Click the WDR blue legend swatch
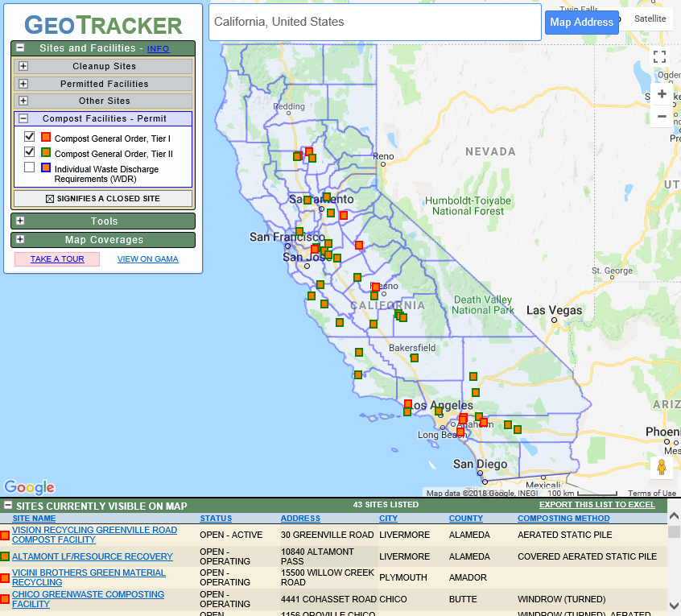Screen dimensions: 681x616 coord(46,167)
